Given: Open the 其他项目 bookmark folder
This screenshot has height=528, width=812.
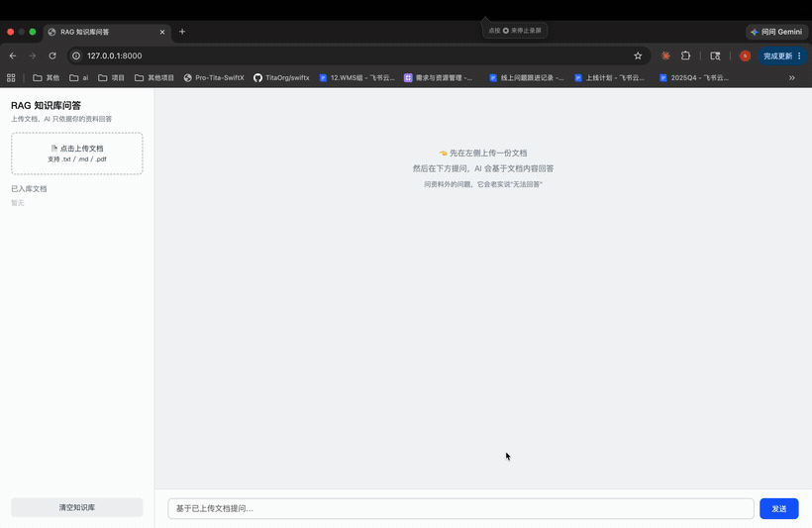Looking at the screenshot, I should [154, 77].
